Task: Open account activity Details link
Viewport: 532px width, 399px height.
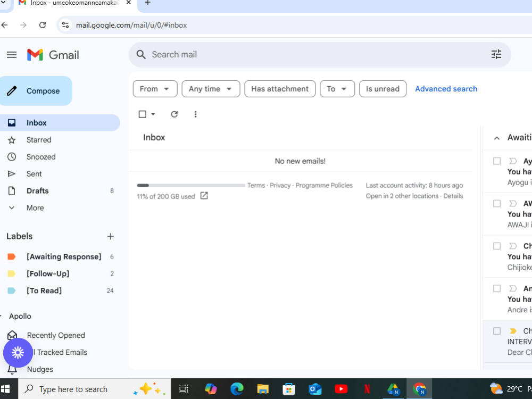Action: (453, 196)
